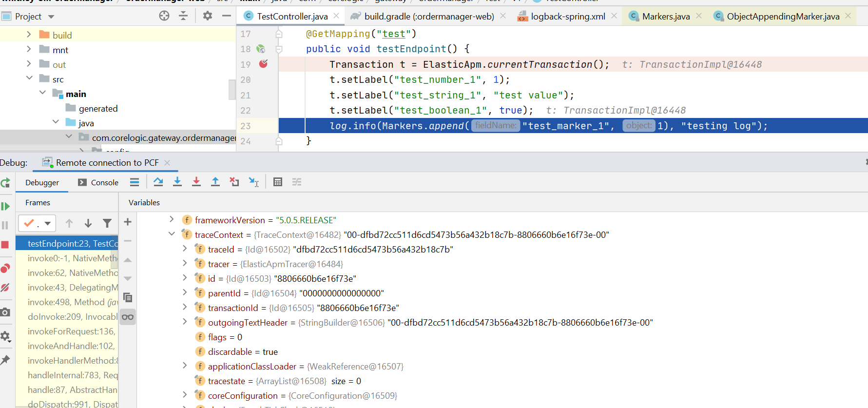Open build.gradle (:ordermanager-web) tab
Viewport: 868px width, 408px height.
[429, 16]
